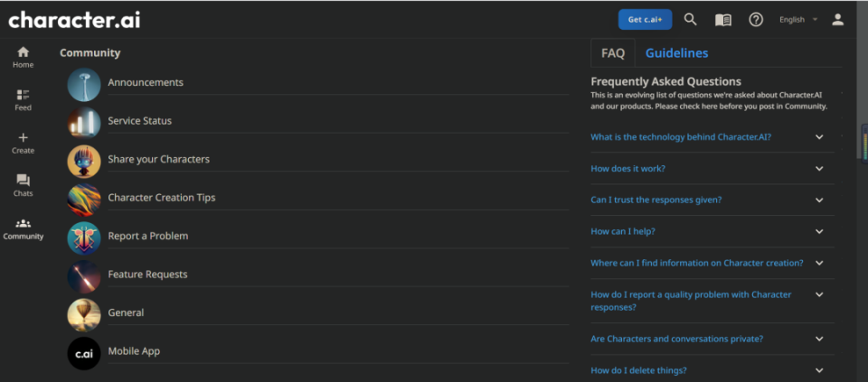
Task: Open Feed from the sidebar
Action: [x=23, y=100]
